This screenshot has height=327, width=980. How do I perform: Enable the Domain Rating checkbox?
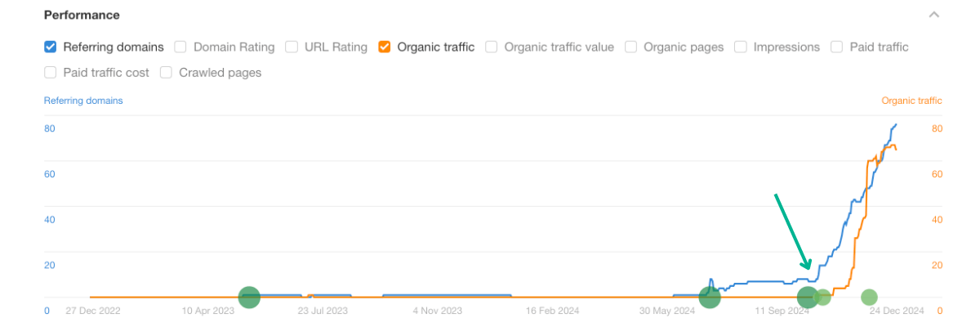[180, 47]
